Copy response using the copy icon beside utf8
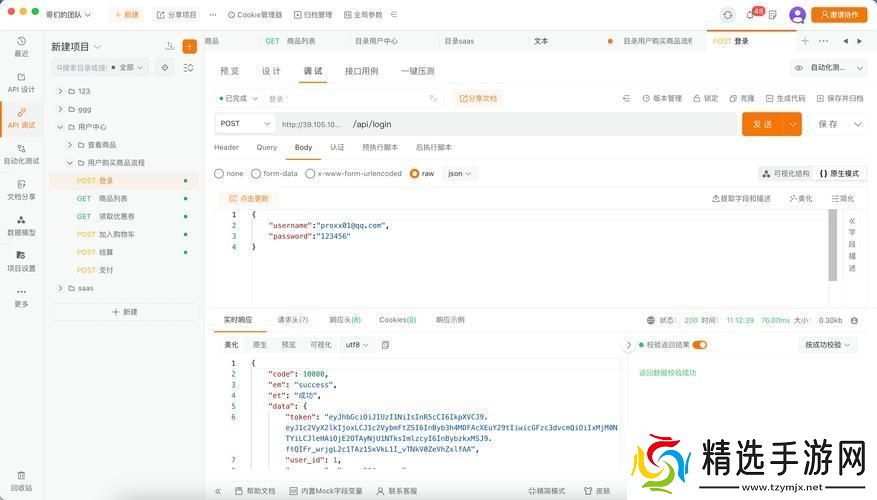Image resolution: width=877 pixels, height=500 pixels. (385, 345)
